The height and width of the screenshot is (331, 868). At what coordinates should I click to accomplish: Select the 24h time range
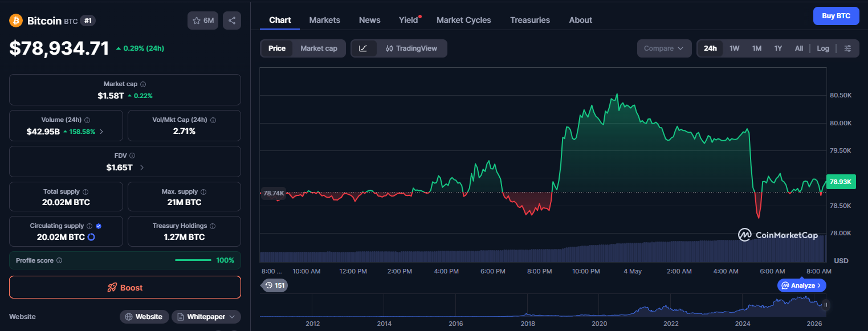click(x=710, y=48)
